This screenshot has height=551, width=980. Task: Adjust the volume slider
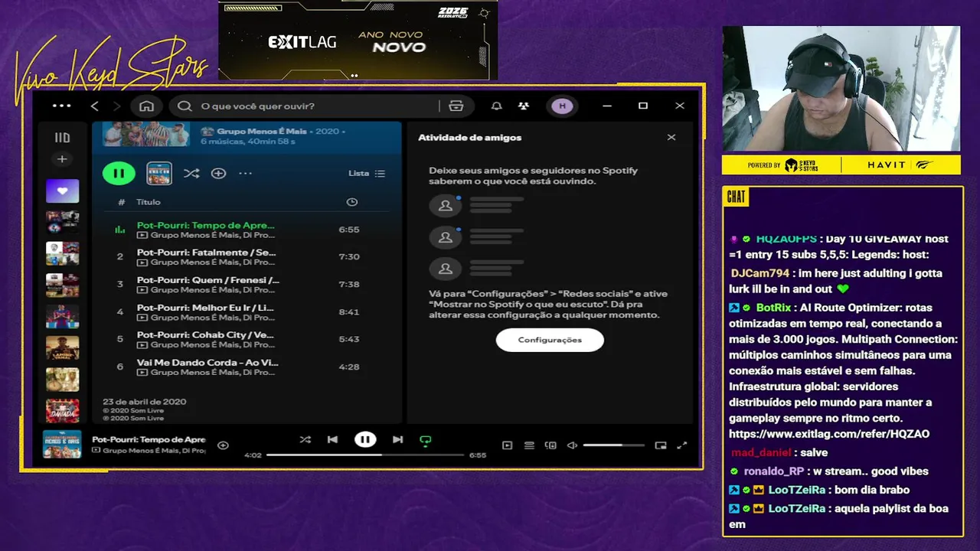(613, 445)
